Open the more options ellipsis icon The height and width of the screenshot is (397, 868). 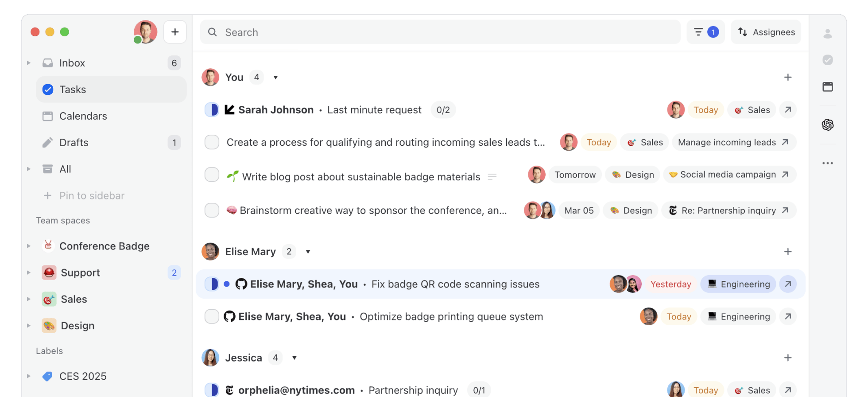[x=827, y=163]
